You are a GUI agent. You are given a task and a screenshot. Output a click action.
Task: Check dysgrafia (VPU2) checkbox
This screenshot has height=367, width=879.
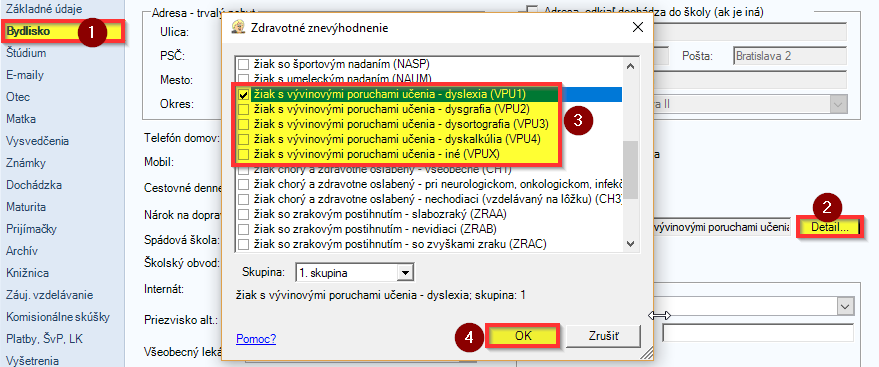pyautogui.click(x=243, y=109)
